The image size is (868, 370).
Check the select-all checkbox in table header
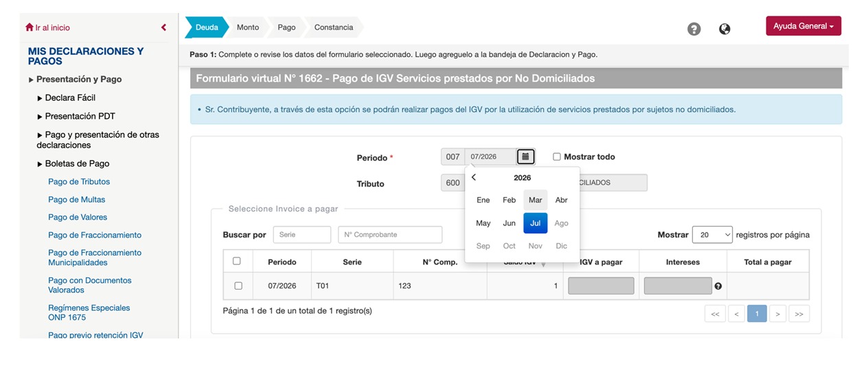pyautogui.click(x=237, y=261)
